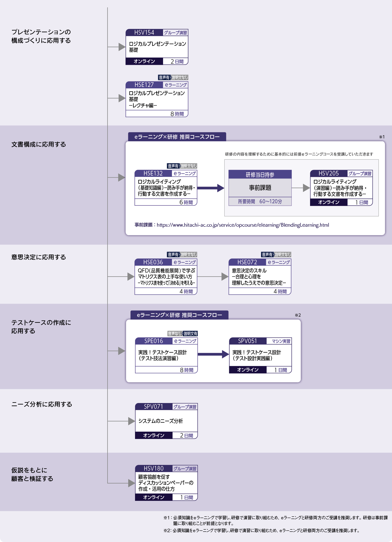This screenshot has width=392, height=542.
Task: Open course HSE072 意思決定のスキル
Action: [x=260, y=277]
